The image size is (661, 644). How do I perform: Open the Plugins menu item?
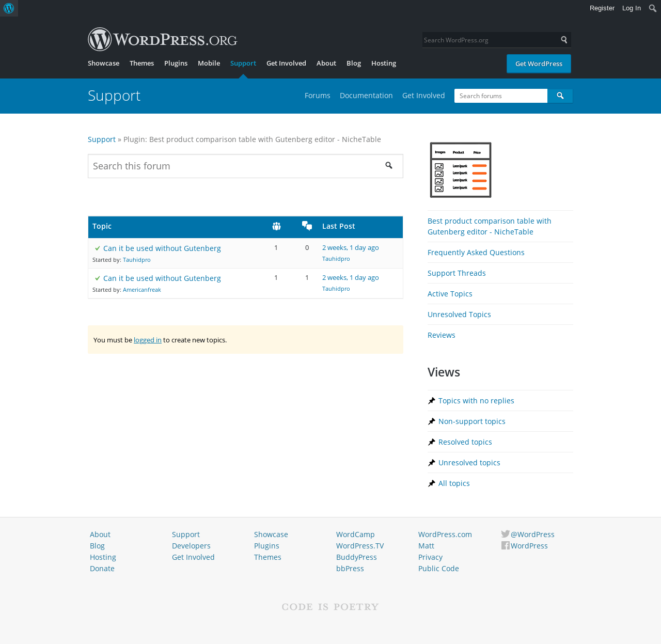pyautogui.click(x=176, y=63)
